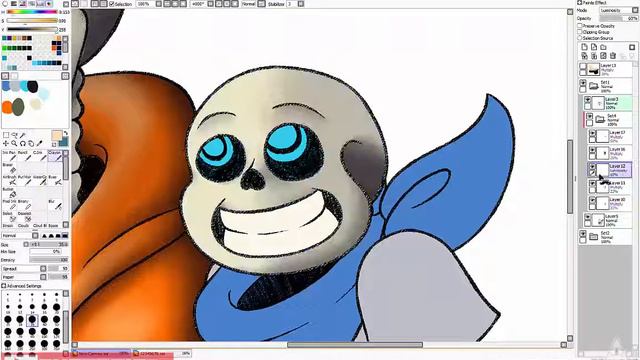Toggle the Selection checkbox in top toolbar
640x360 pixels.
(112, 4)
